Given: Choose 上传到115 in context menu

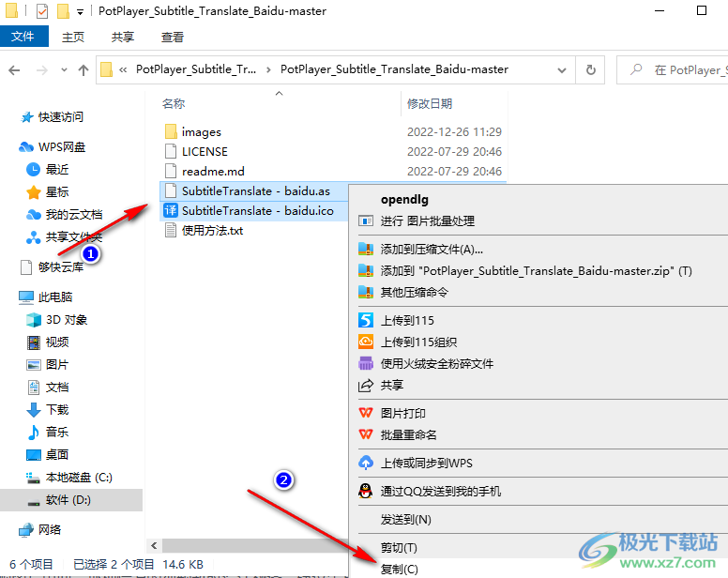Looking at the screenshot, I should (x=407, y=320).
